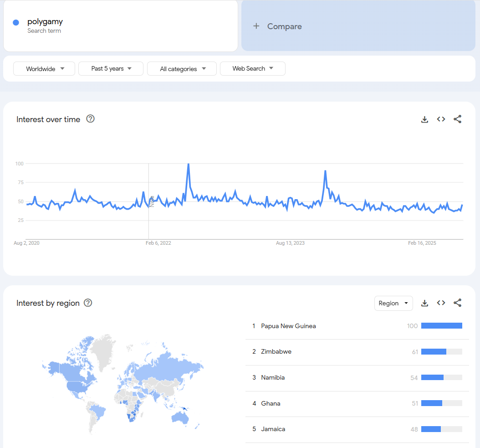The width and height of the screenshot is (480, 448).
Task: Click the Aug 2, 2020 axis label
Action: click(26, 243)
